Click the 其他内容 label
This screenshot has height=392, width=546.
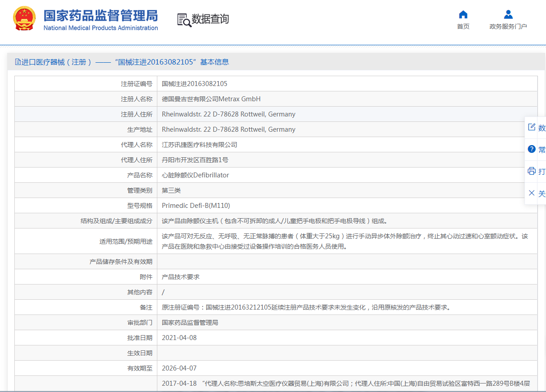coord(140,292)
